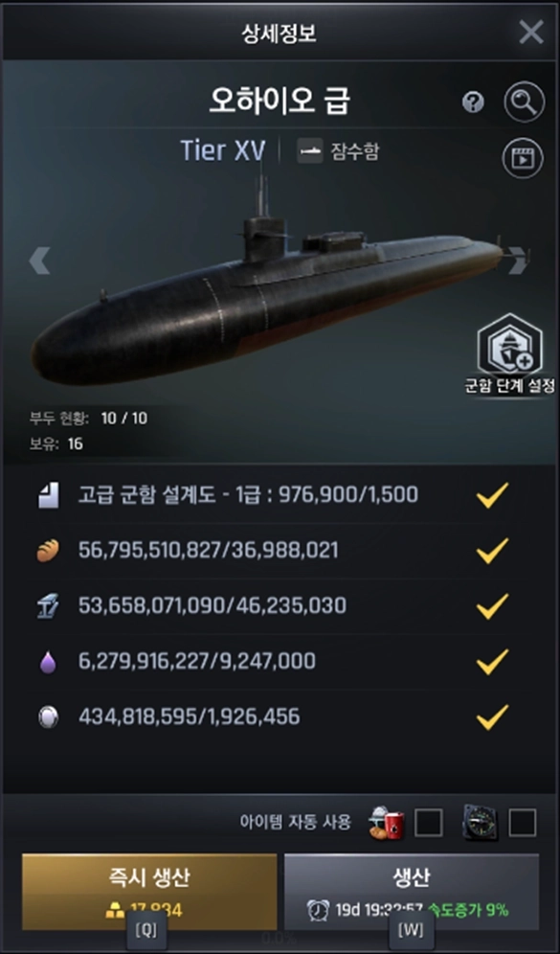
Task: Tap the bread food resource icon
Action: coord(48,551)
